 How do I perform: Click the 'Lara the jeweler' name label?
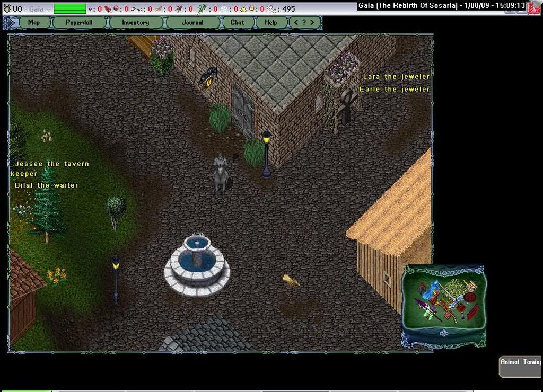pos(396,76)
